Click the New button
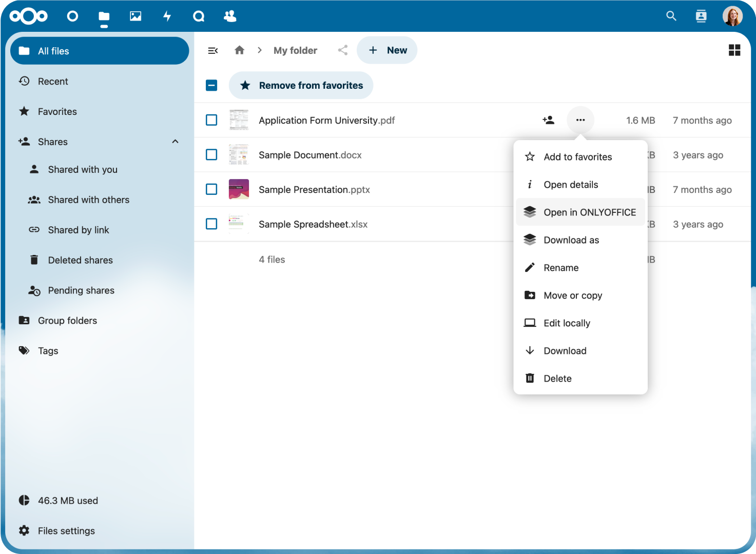Screen dimensions: 756x554 point(387,50)
